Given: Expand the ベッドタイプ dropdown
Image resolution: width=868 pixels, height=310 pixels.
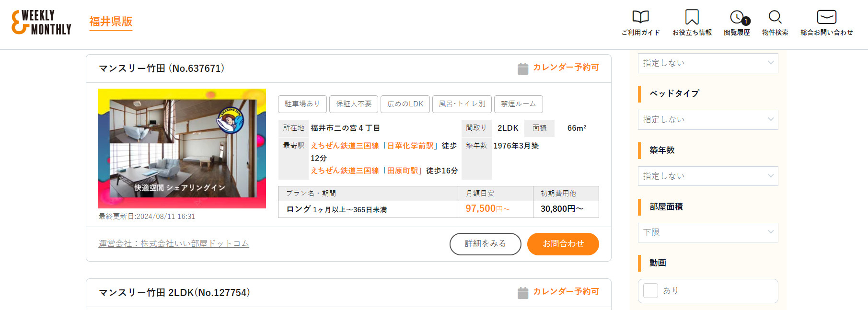Looking at the screenshot, I should [708, 120].
